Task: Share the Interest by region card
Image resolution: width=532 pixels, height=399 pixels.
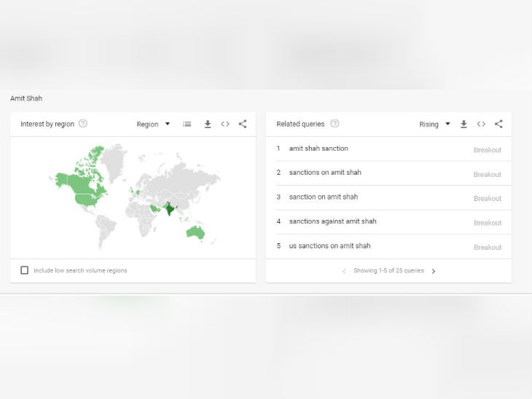Action: point(243,125)
